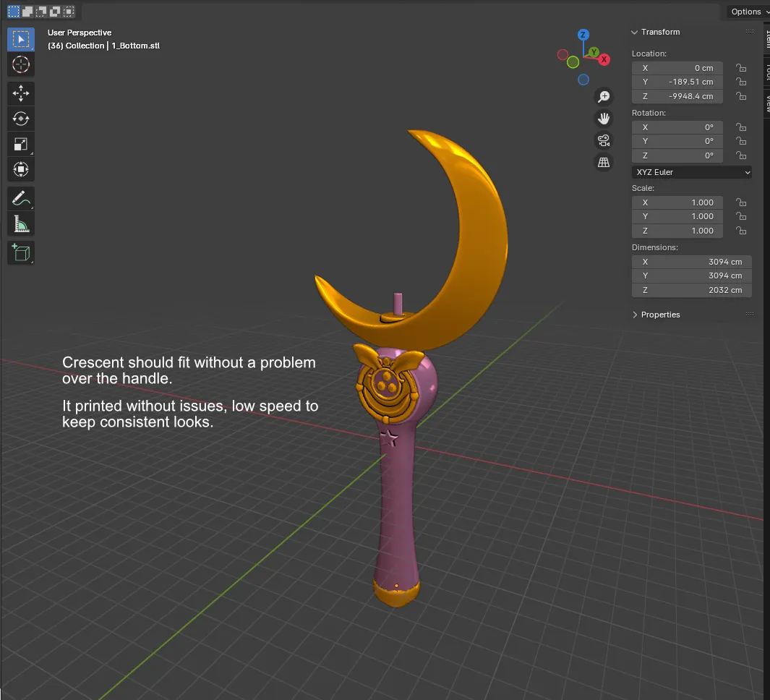Click the pink wand handle model
The width and height of the screenshot is (770, 700).
397,506
